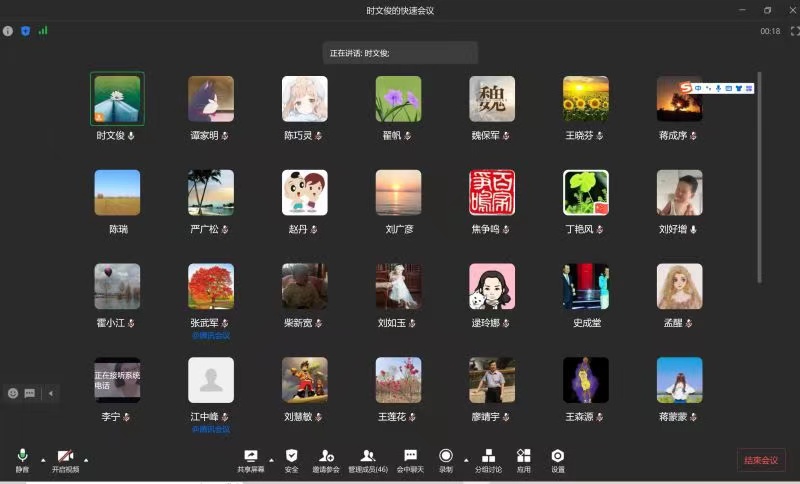This screenshot has height=484, width=800.
Task: Click the red 结束会议 button
Action: point(761,460)
